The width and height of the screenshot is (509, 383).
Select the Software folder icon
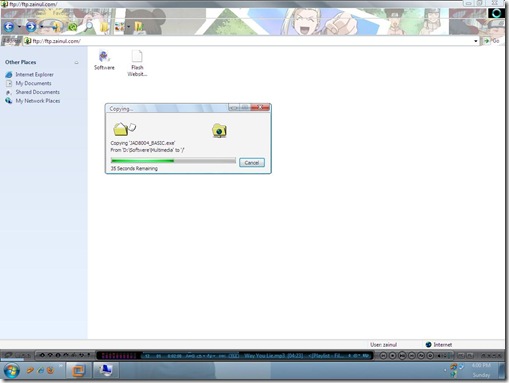pyautogui.click(x=104, y=60)
